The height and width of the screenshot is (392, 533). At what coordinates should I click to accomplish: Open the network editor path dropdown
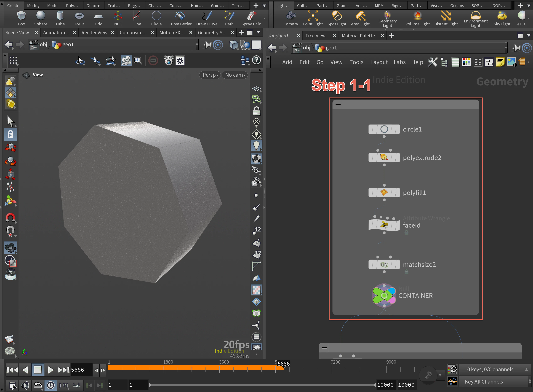pos(506,48)
